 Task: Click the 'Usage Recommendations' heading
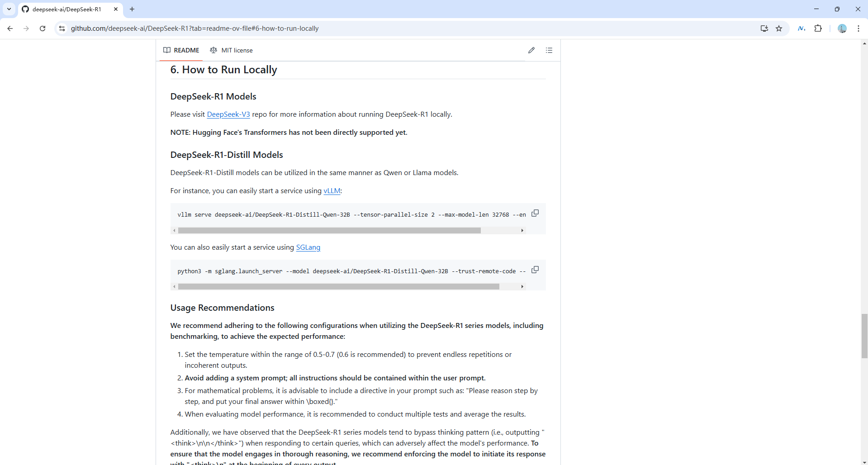click(222, 308)
